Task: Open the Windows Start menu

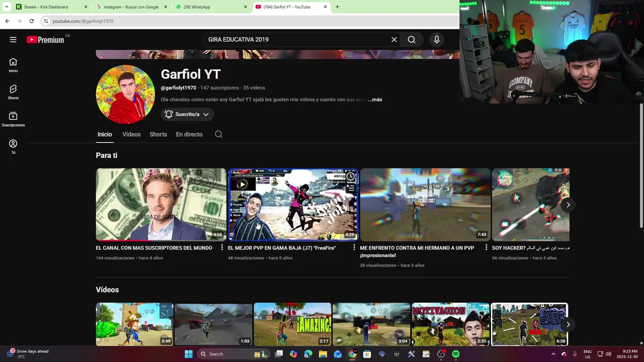Action: pos(189,354)
